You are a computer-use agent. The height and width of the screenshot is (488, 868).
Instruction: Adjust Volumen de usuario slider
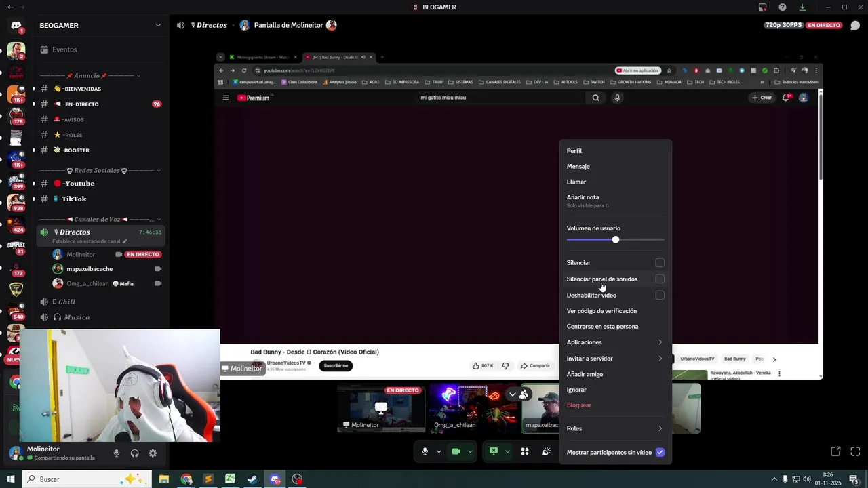[x=615, y=239]
